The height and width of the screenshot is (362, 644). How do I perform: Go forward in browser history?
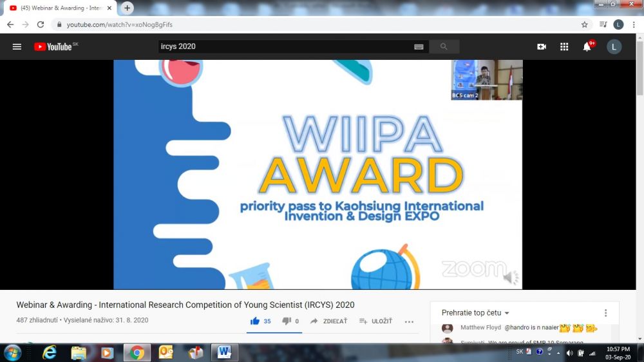point(26,24)
